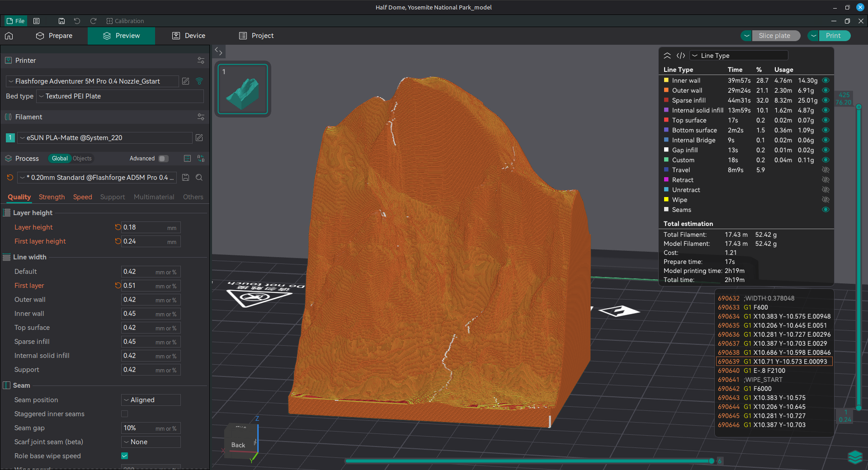Open the printer preset dropdown

click(x=92, y=81)
